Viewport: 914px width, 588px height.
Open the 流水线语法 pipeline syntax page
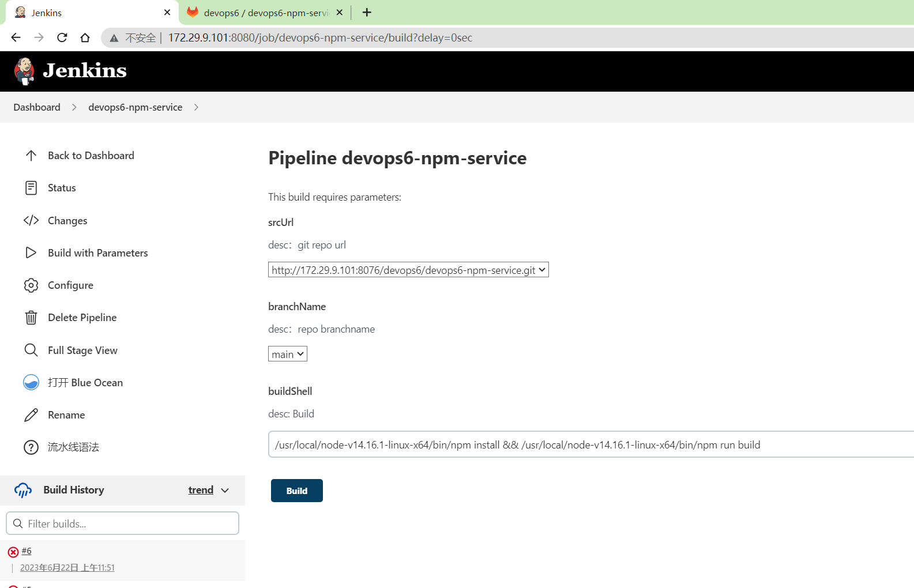(73, 447)
